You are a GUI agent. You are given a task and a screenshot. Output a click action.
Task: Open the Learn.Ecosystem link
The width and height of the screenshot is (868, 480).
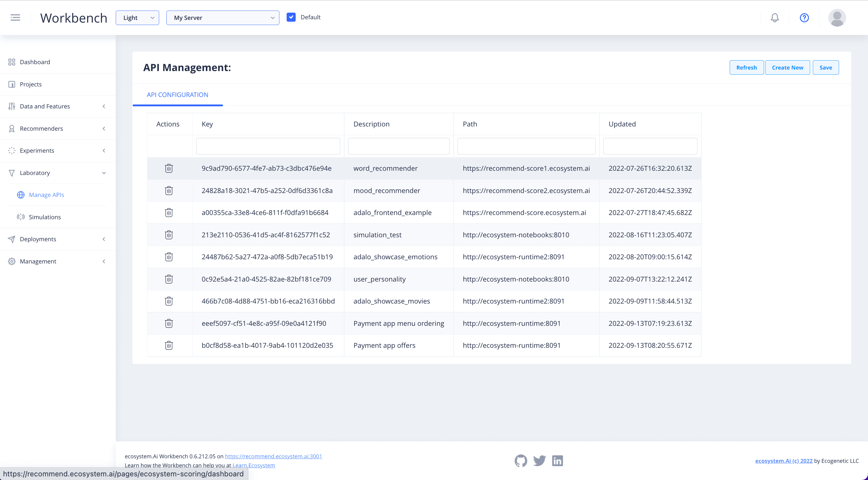[x=253, y=465]
